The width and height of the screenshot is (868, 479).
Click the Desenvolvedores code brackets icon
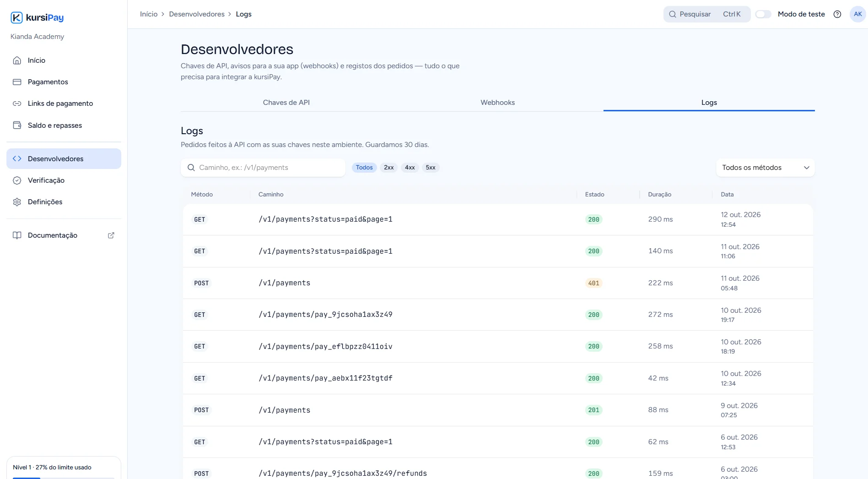click(x=17, y=159)
